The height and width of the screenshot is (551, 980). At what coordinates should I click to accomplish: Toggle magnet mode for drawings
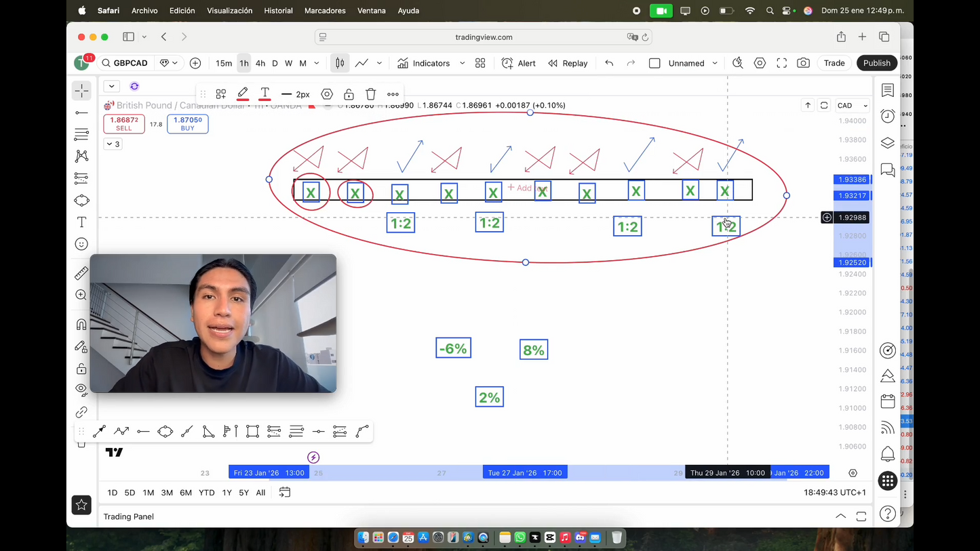click(x=81, y=325)
